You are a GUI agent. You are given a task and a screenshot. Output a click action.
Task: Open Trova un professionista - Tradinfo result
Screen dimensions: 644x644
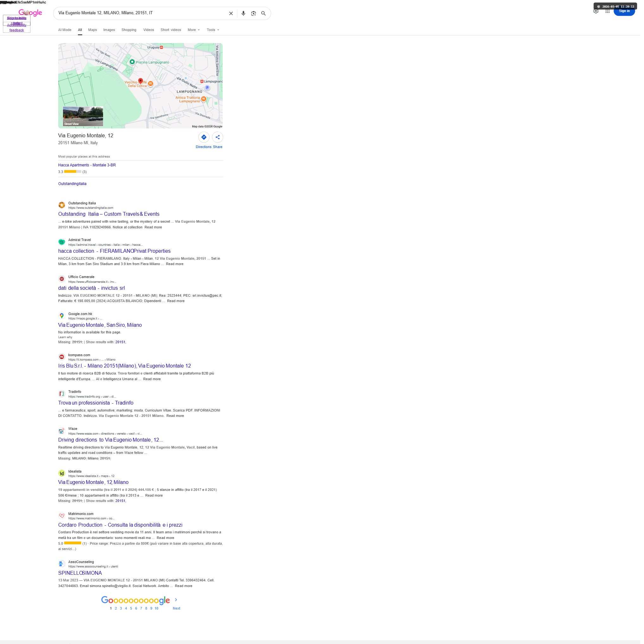[96, 405]
